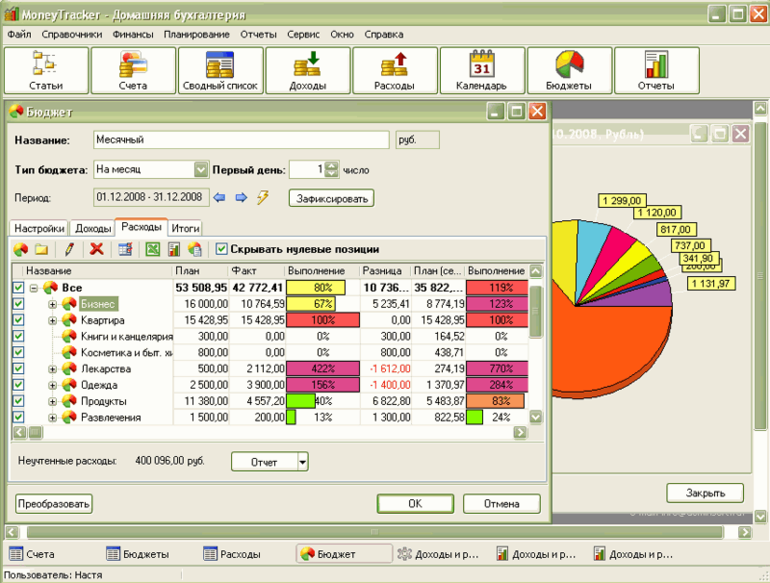Go to previous period with left arrow
Image resolution: width=770 pixels, height=583 pixels.
[x=221, y=198]
